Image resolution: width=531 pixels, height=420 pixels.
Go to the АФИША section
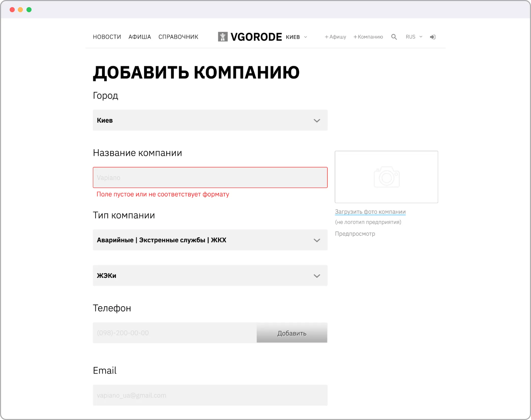(x=140, y=37)
